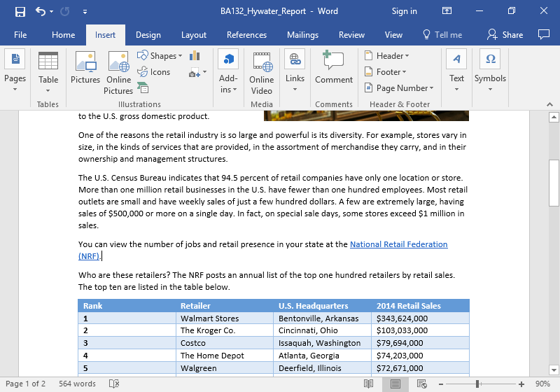Add a new Comment
Image resolution: width=560 pixels, height=392 pixels.
[334, 69]
